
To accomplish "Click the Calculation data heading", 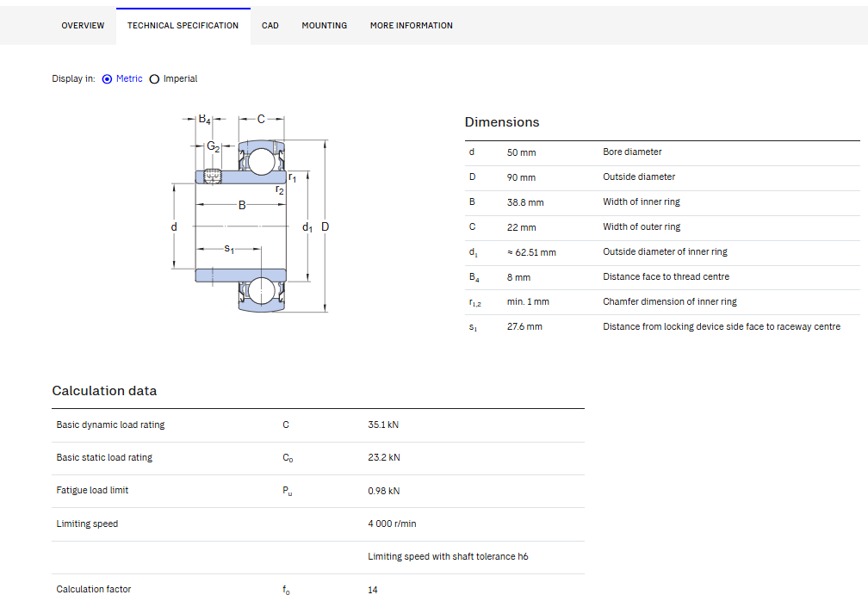I will tap(104, 391).
